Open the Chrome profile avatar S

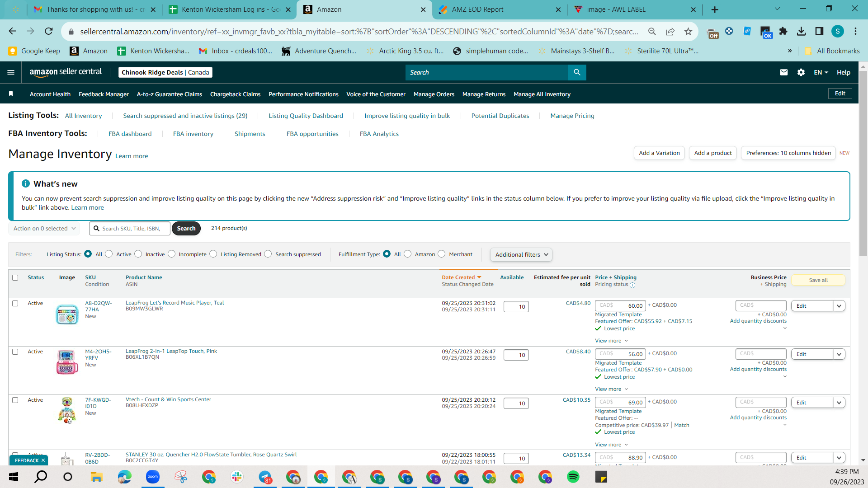838,31
